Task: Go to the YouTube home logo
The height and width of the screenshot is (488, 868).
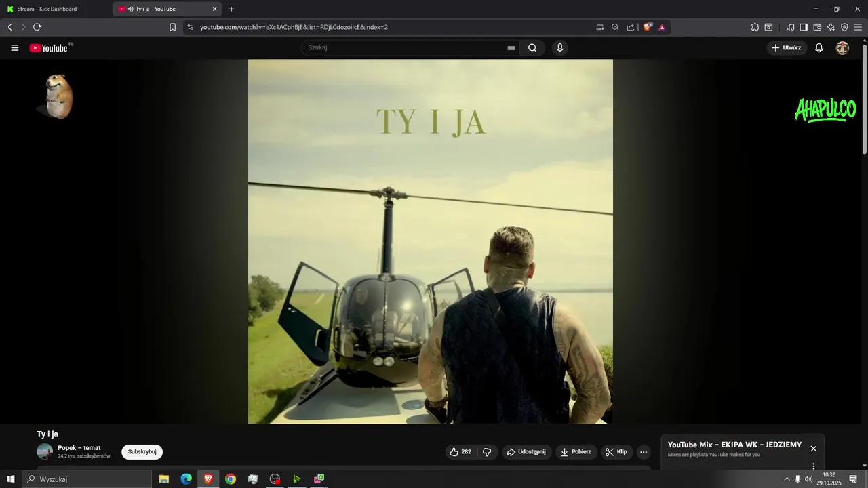Action: (49, 48)
